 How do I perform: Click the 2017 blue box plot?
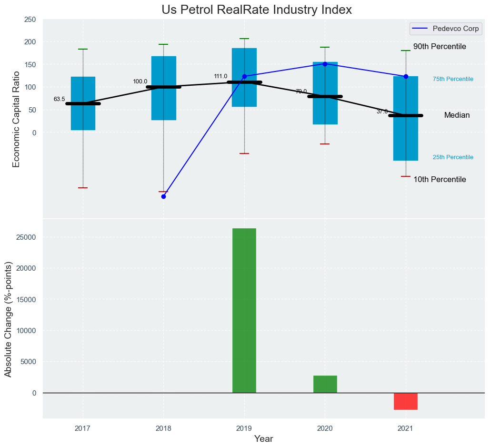83,114
